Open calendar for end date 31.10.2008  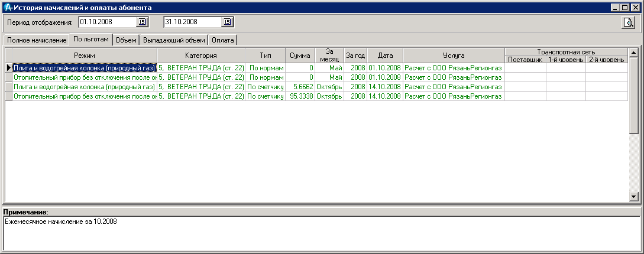pos(227,22)
